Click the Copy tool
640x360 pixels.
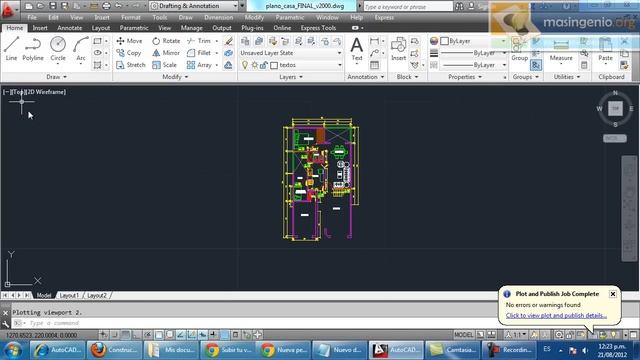point(129,53)
